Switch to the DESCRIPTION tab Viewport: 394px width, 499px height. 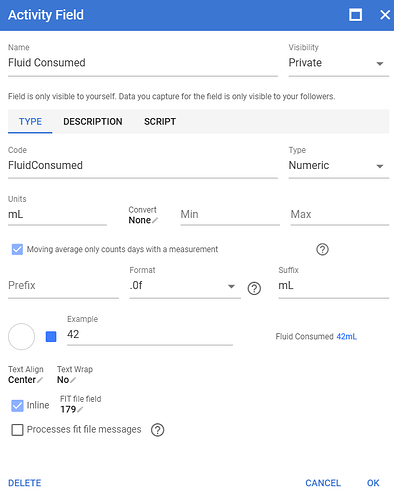click(93, 122)
